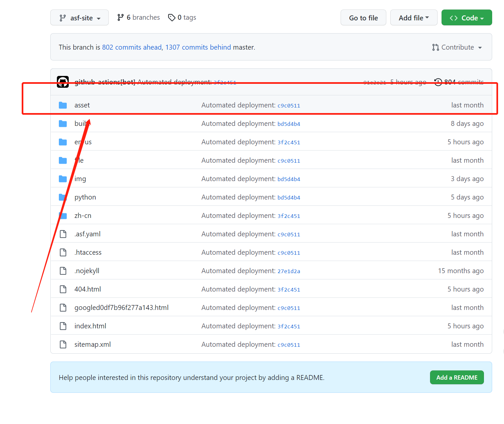Viewport: 504px width, 424px height.
Task: Click the file folder icon
Action: pyautogui.click(x=63, y=160)
